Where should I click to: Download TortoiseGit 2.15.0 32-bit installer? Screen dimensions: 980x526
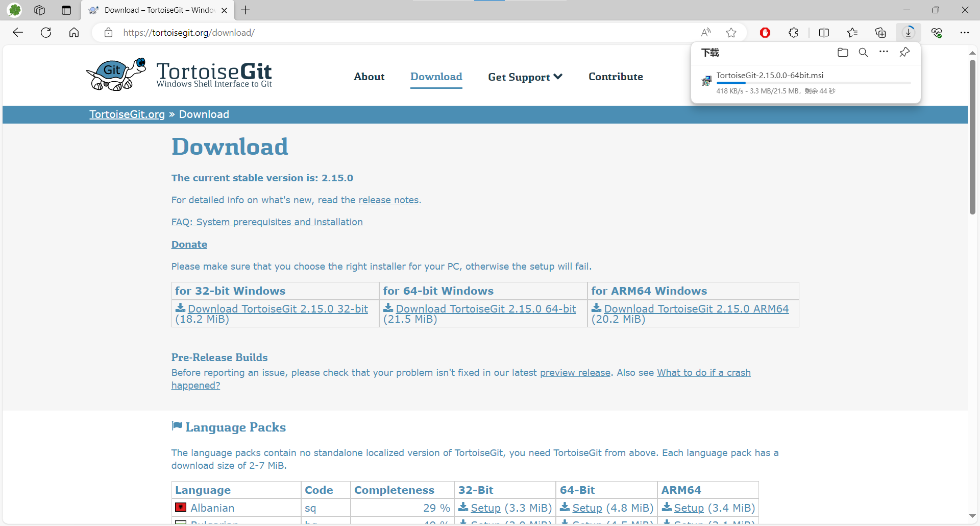277,308
